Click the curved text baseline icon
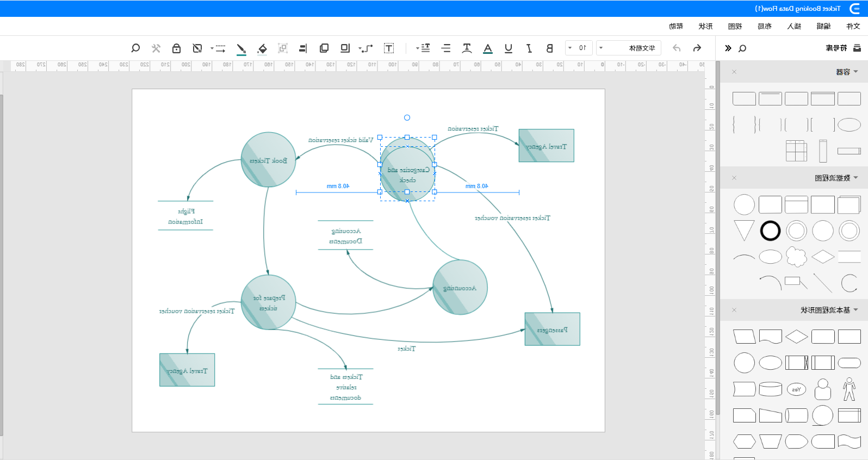Viewport: 868px width, 460px height. [x=467, y=48]
